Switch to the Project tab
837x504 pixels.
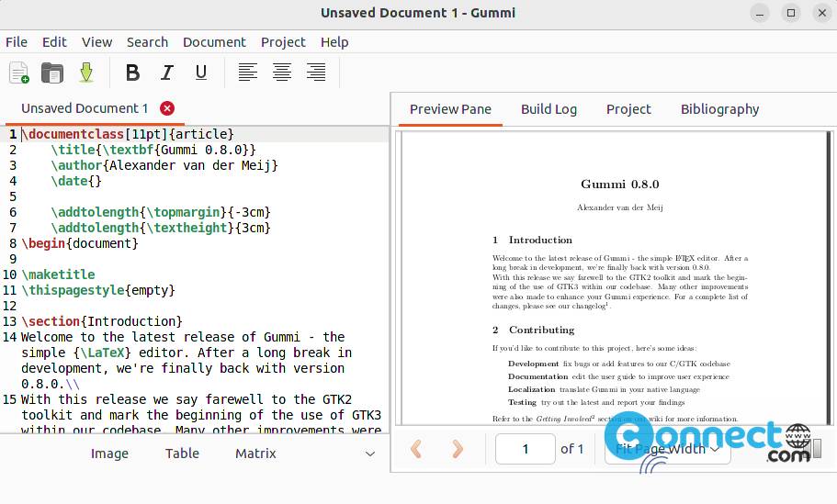click(628, 109)
